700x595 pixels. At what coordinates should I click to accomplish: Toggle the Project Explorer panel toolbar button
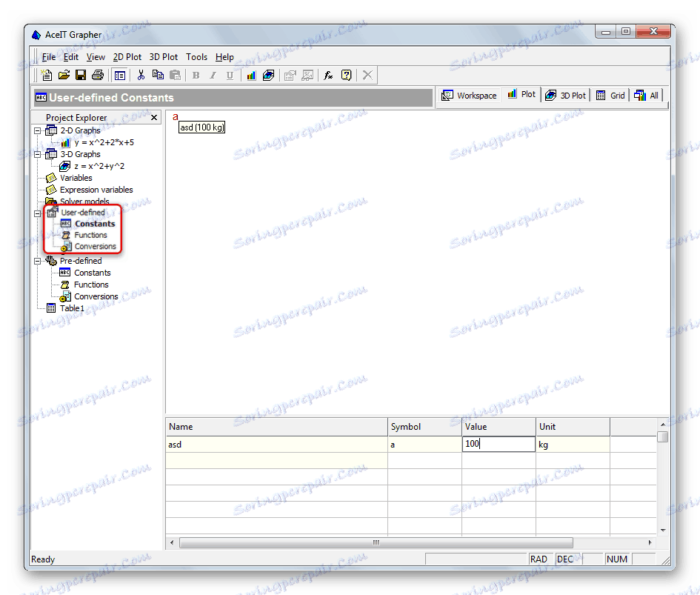click(120, 75)
